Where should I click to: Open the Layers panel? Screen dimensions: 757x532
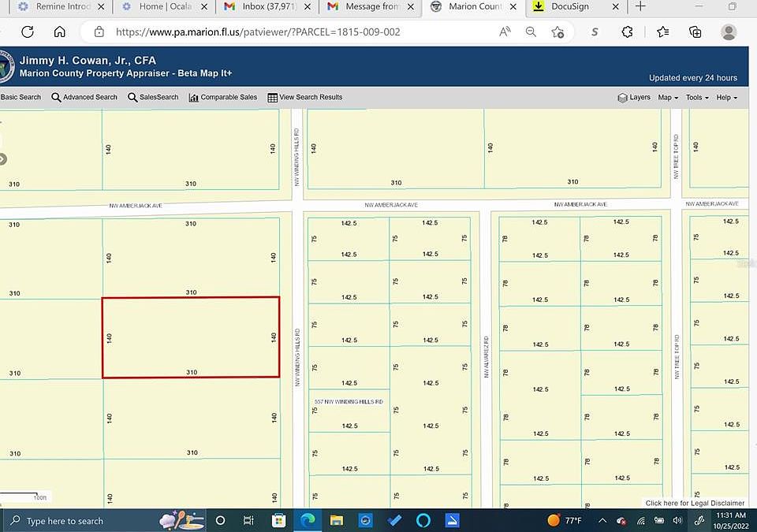634,97
